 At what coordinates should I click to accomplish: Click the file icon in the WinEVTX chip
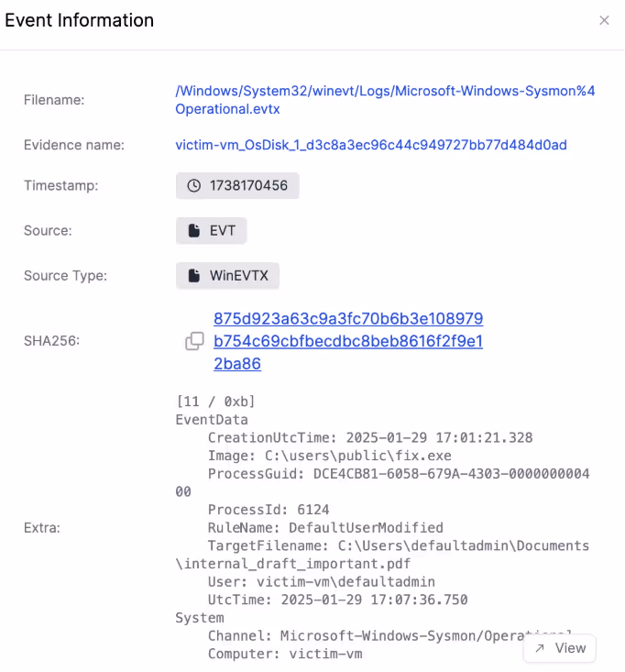[x=194, y=276]
